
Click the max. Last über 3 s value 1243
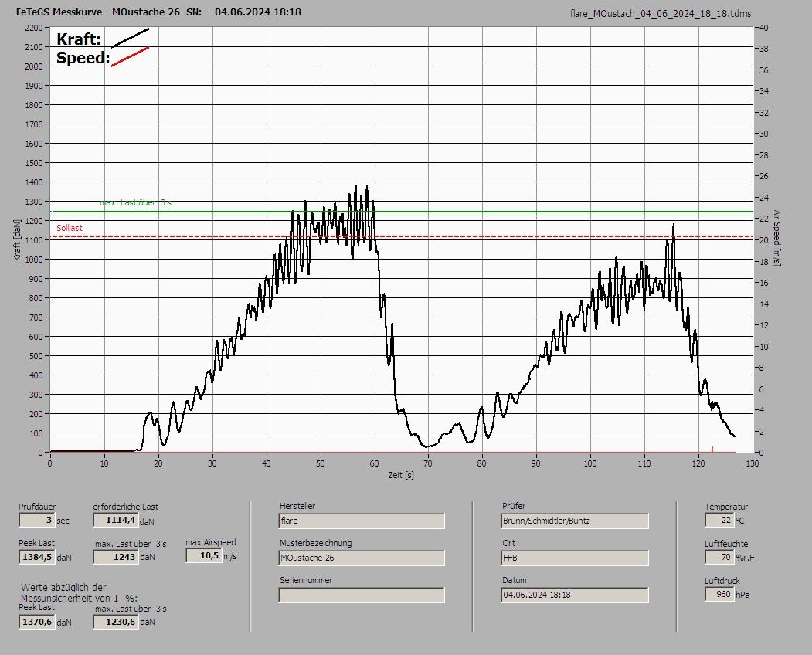tap(115, 557)
